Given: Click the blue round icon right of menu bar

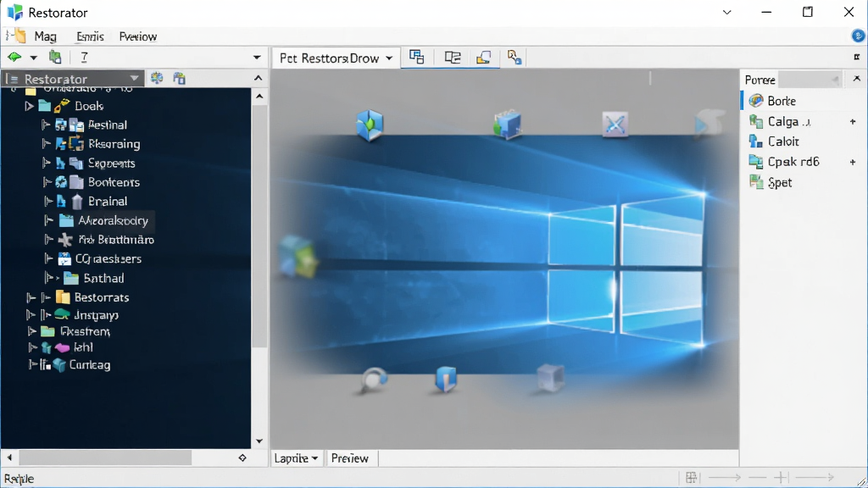Looking at the screenshot, I should point(858,36).
